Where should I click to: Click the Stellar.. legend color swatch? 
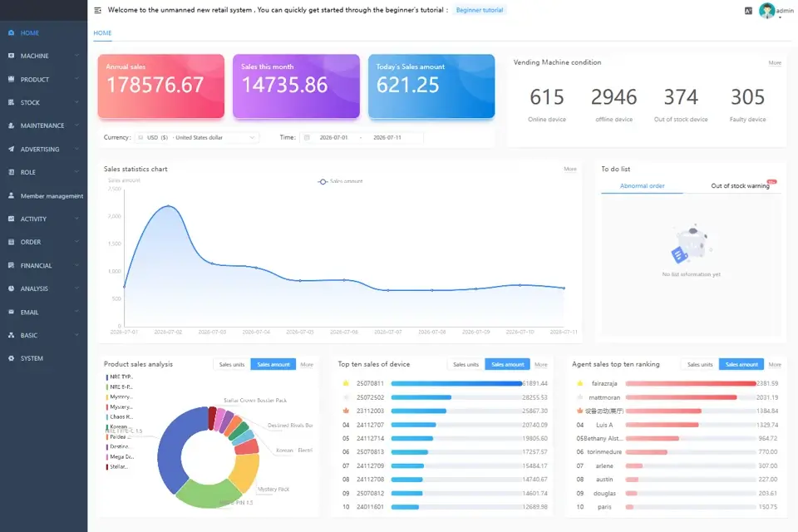tap(107, 467)
